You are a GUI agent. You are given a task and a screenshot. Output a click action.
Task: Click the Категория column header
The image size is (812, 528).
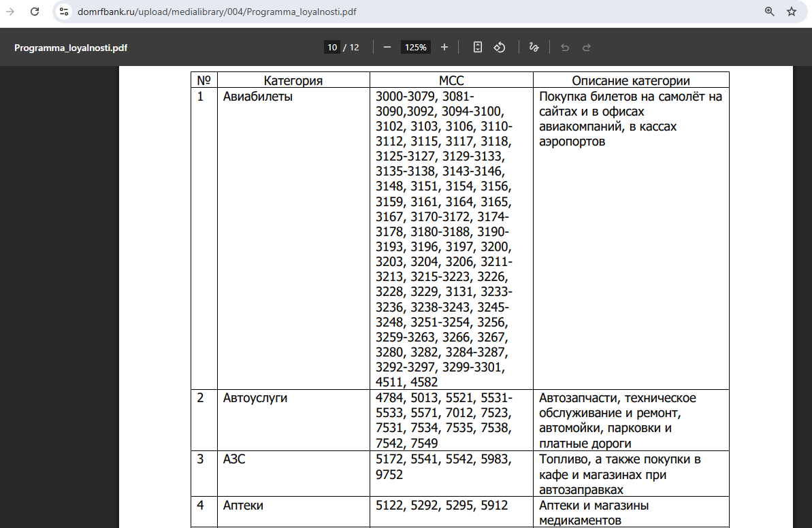293,80
